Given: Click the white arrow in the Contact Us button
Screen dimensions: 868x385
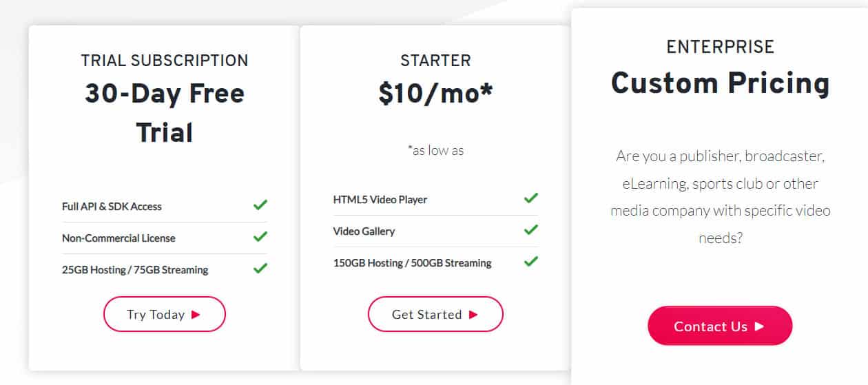Looking at the screenshot, I should click(x=759, y=326).
